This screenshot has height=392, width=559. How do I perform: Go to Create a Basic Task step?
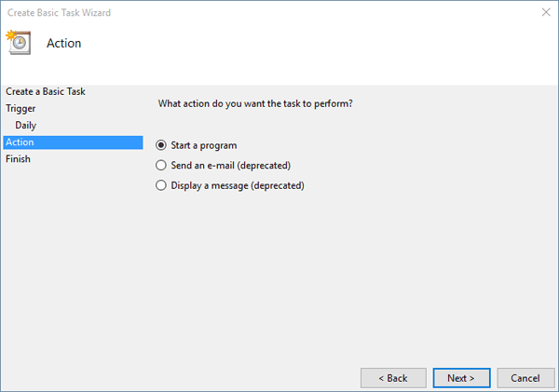point(46,91)
